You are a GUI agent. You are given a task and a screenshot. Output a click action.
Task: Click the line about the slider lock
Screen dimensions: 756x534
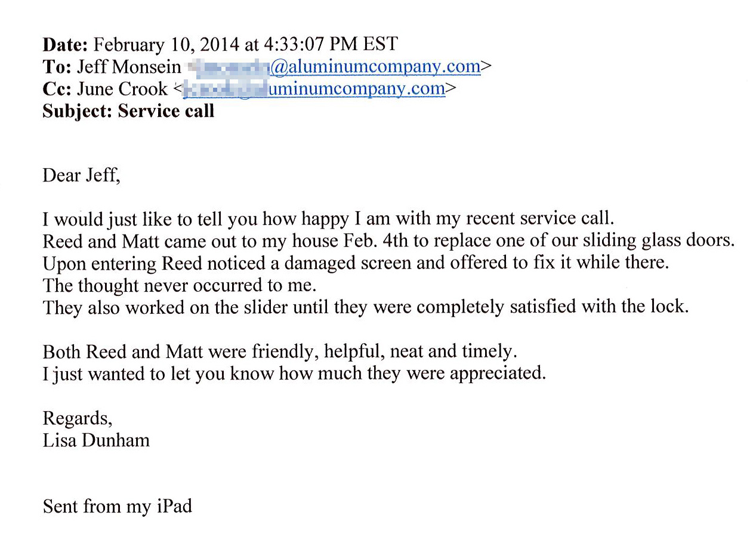tap(366, 307)
